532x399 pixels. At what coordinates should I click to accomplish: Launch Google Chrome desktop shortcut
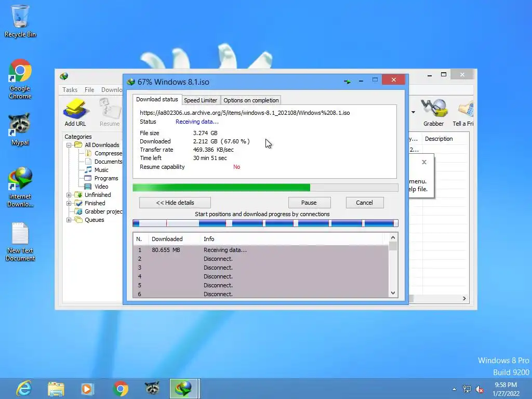(x=20, y=79)
